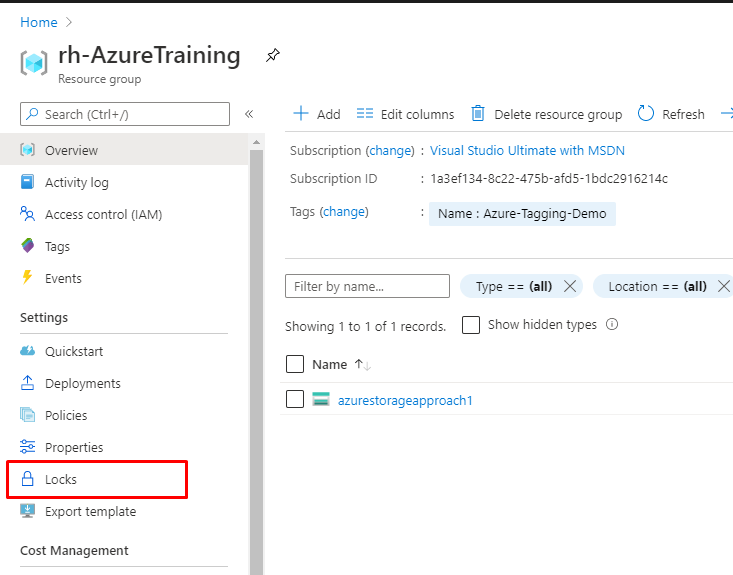Check the select-all checkbox by Name header
This screenshot has height=575, width=733.
pyautogui.click(x=295, y=364)
